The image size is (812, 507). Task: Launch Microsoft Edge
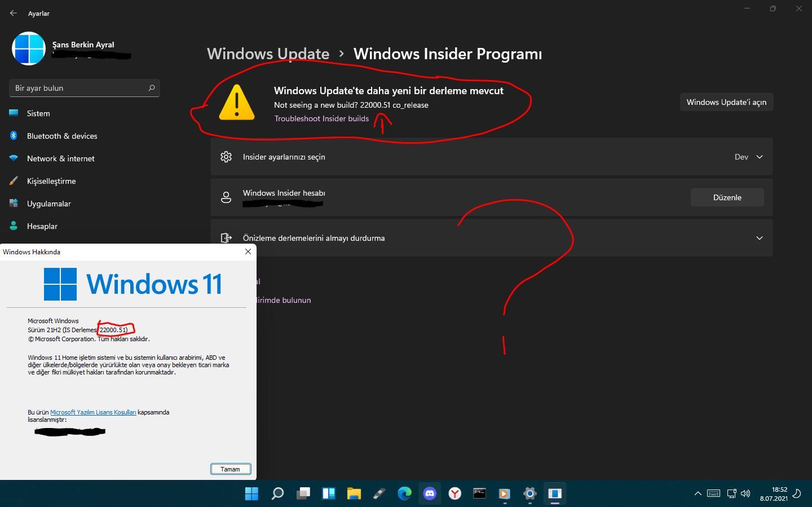click(404, 493)
